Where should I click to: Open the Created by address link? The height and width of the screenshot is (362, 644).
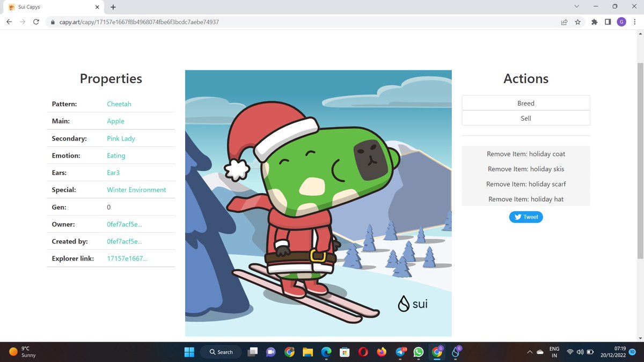pos(125,241)
